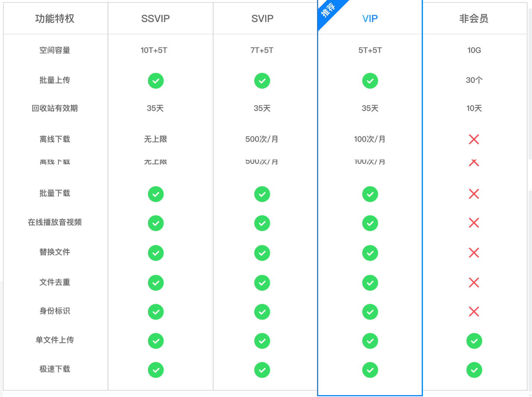Click the SVIP online audio/video playback checkmark

pos(262,223)
